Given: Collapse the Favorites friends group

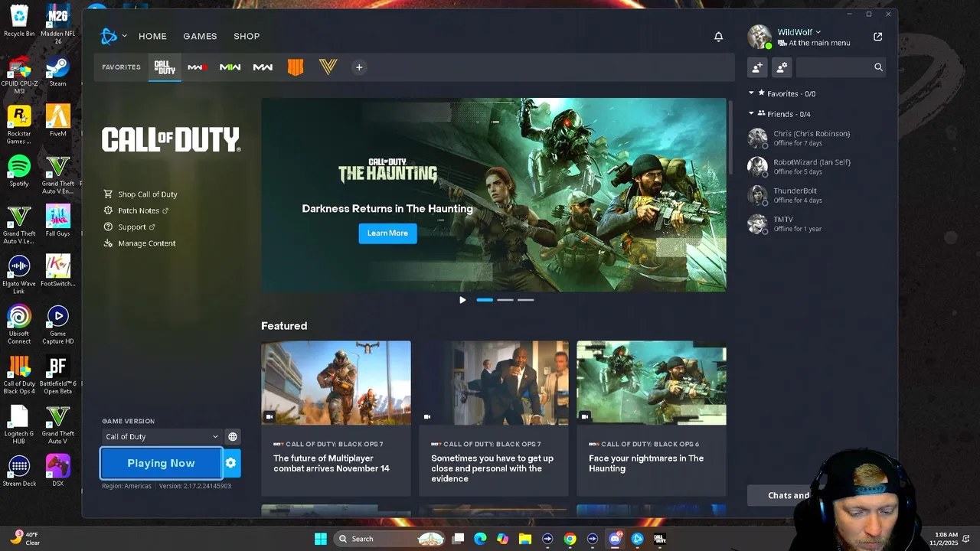Looking at the screenshot, I should tap(751, 93).
